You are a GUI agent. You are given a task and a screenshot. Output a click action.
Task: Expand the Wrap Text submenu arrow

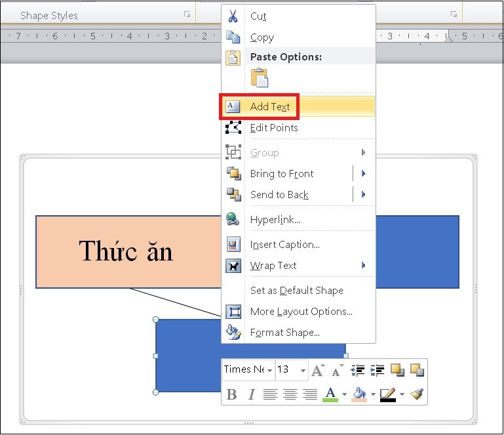(363, 266)
